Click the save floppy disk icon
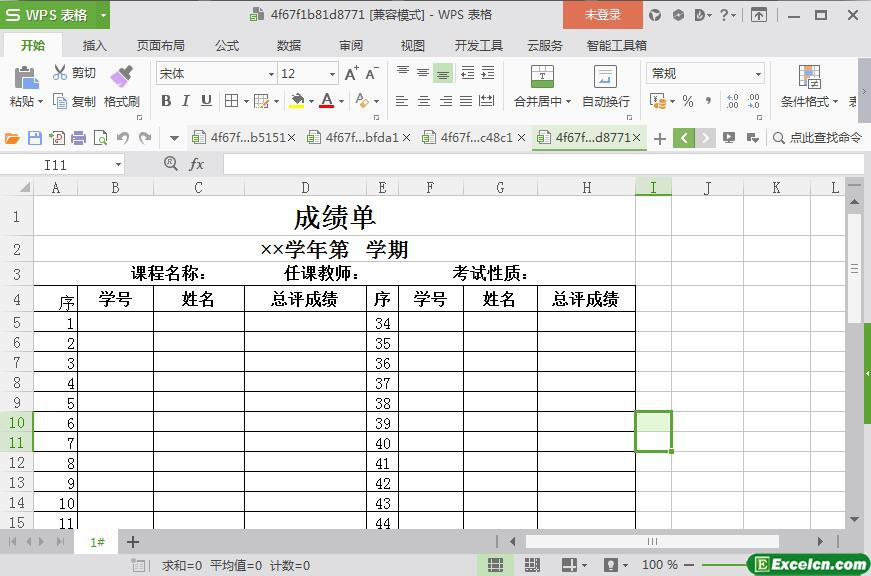The image size is (871, 576). [34, 138]
